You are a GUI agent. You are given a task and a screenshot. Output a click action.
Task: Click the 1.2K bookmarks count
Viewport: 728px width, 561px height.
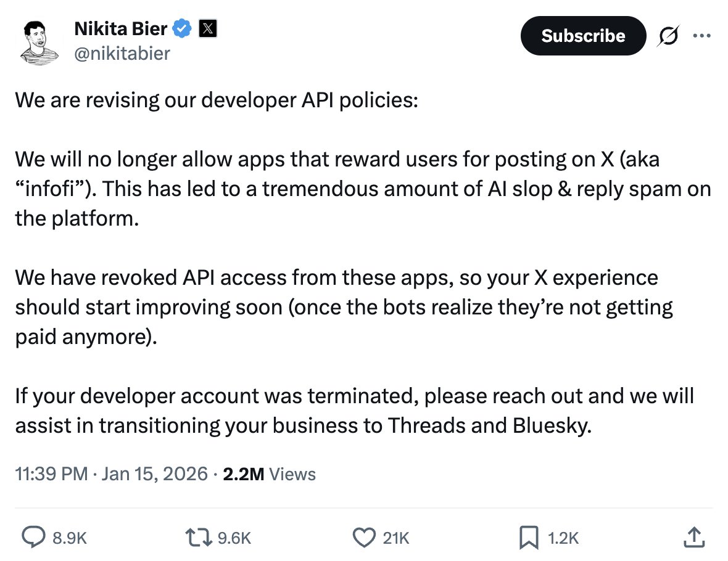coord(563,538)
